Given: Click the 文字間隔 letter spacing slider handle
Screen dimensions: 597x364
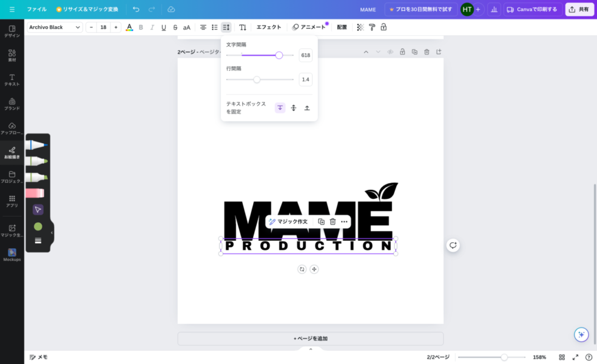Looking at the screenshot, I should click(279, 55).
